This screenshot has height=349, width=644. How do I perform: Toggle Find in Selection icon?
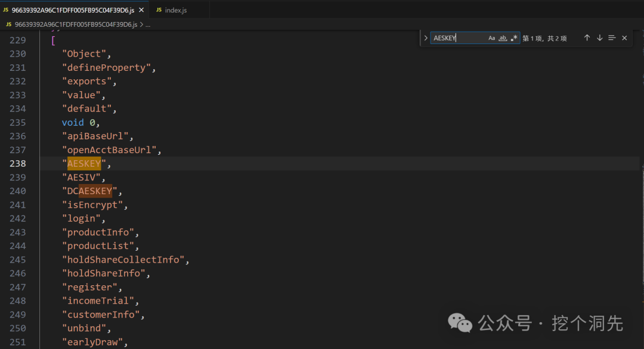[612, 38]
